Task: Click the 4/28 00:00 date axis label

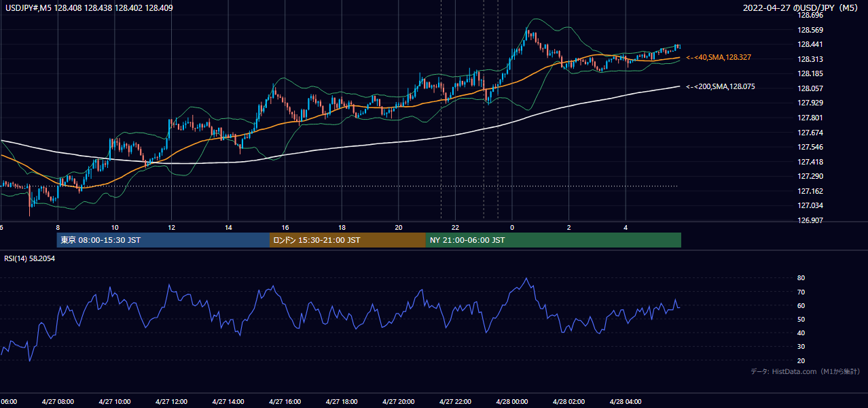Action: click(x=512, y=402)
